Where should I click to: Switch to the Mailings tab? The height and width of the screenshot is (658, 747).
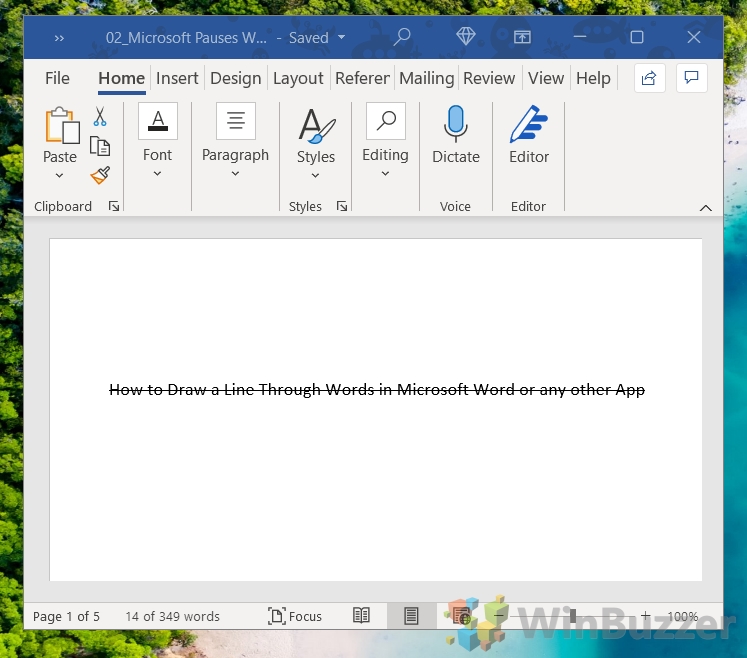coord(426,78)
